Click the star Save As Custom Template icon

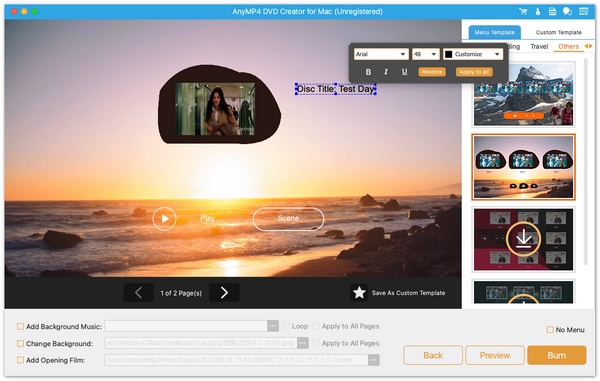(x=359, y=293)
